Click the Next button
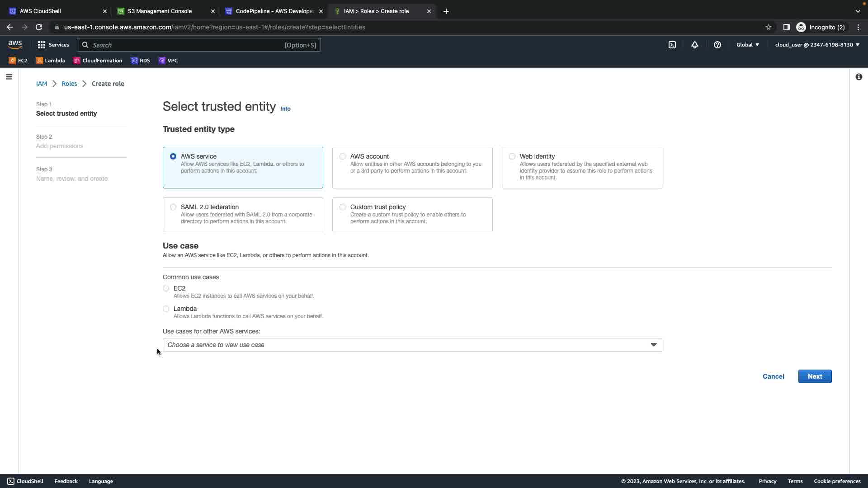 tap(815, 376)
